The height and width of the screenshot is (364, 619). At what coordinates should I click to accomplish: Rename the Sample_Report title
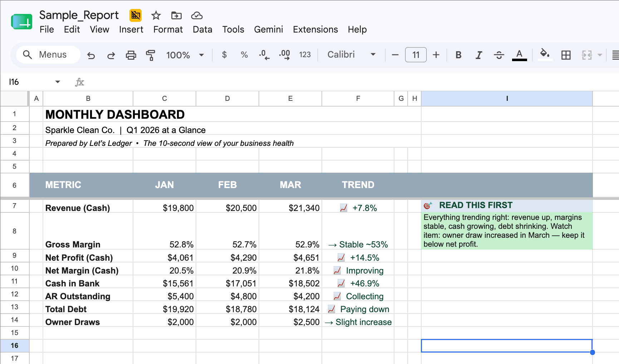tap(79, 15)
